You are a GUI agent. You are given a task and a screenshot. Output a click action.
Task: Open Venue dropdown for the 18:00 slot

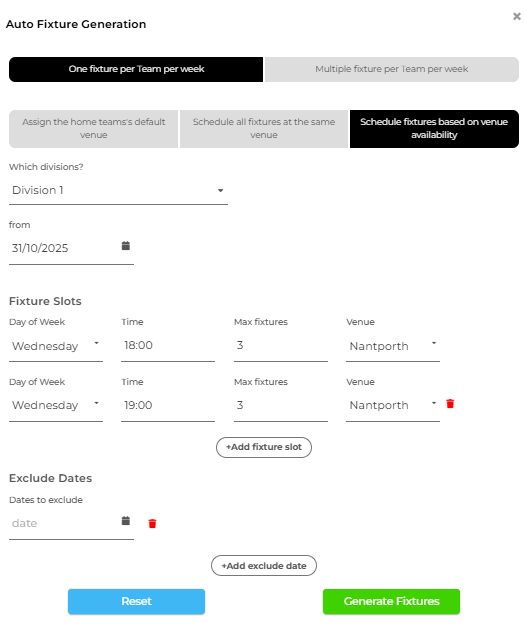[392, 346]
